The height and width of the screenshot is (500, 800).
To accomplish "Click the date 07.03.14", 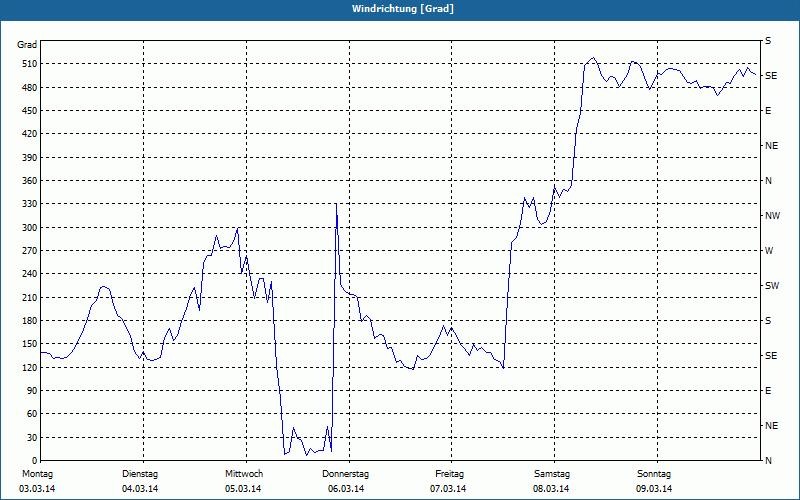I will click(448, 489).
